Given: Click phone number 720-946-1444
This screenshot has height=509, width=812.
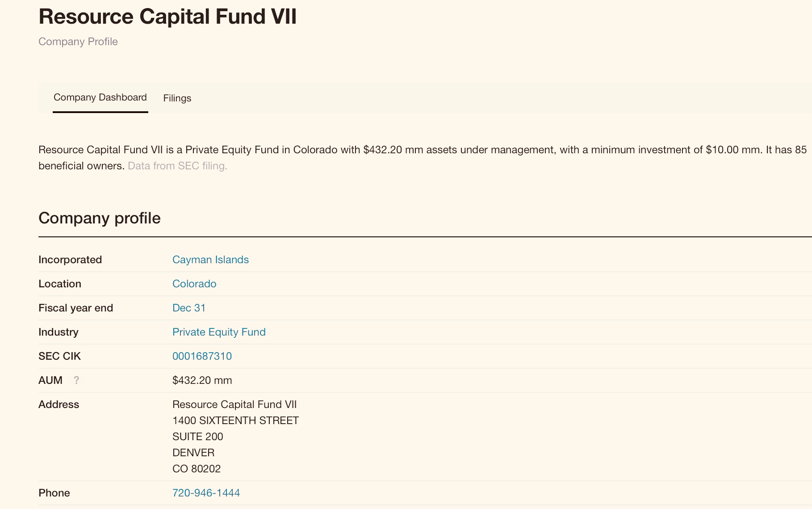Looking at the screenshot, I should 206,493.
